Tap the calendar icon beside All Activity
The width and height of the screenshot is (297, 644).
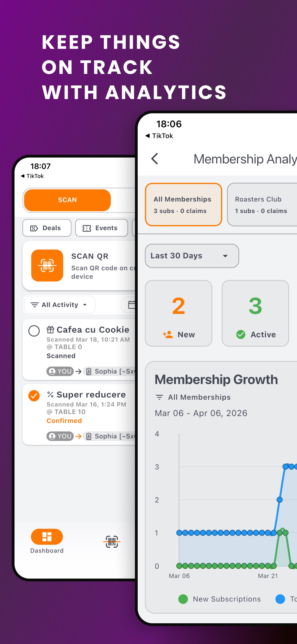pos(131,304)
